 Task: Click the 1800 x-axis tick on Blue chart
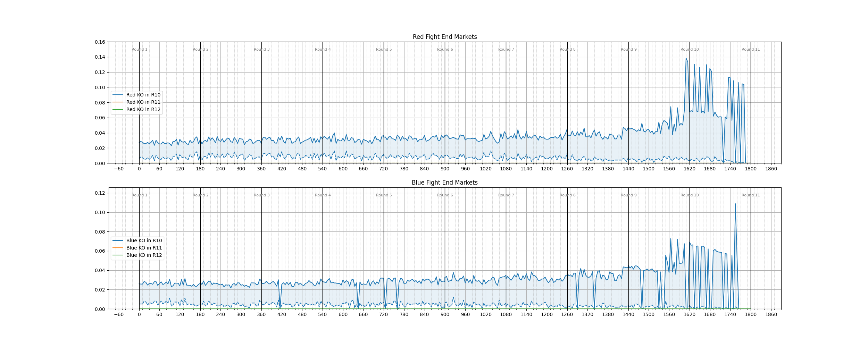tap(751, 314)
